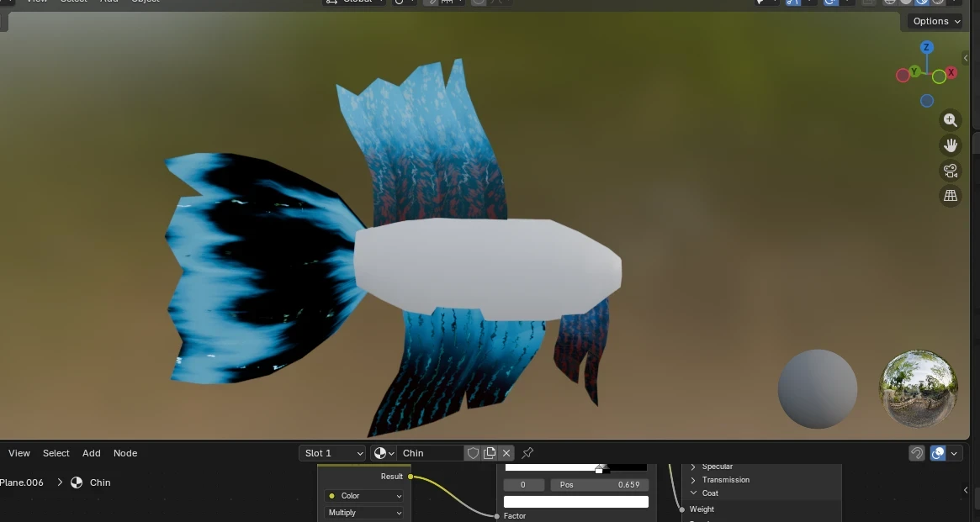The height and width of the screenshot is (522, 980).
Task: Click the unlabeled green negative Y gizmo circle
Action: 939,76
